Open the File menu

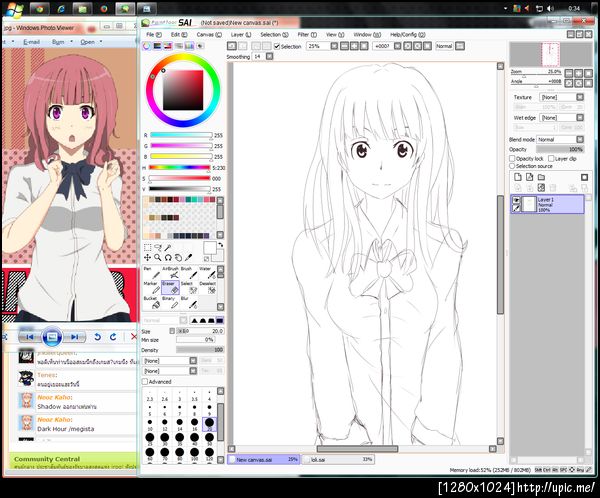click(x=154, y=34)
